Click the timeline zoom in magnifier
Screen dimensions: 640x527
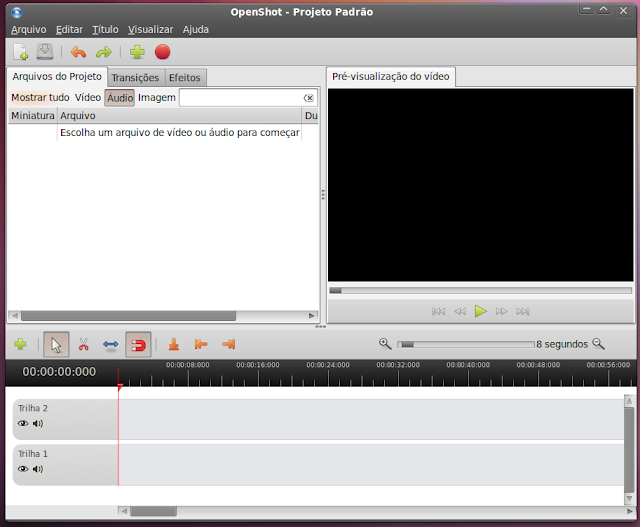(385, 344)
